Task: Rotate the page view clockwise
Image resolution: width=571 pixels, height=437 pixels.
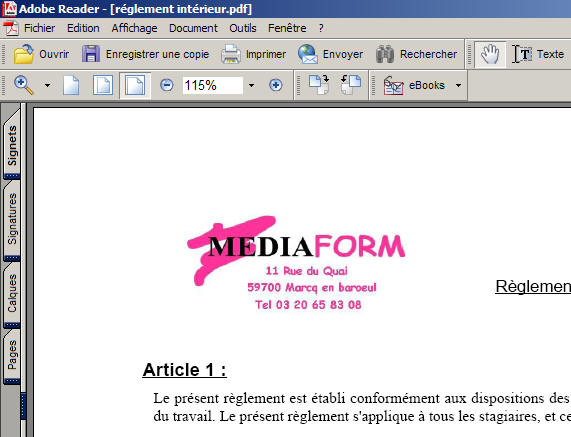Action: tap(319, 85)
